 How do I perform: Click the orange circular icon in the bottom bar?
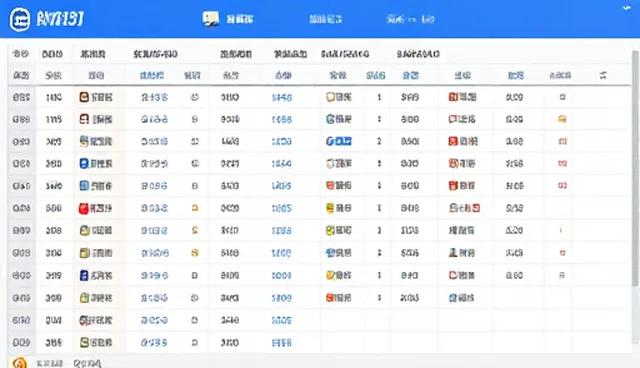[x=19, y=363]
